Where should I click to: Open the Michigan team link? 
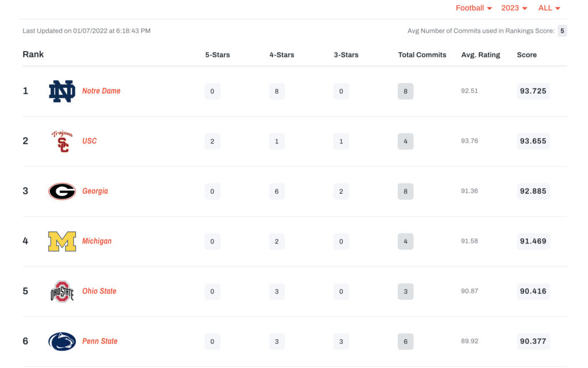[96, 241]
